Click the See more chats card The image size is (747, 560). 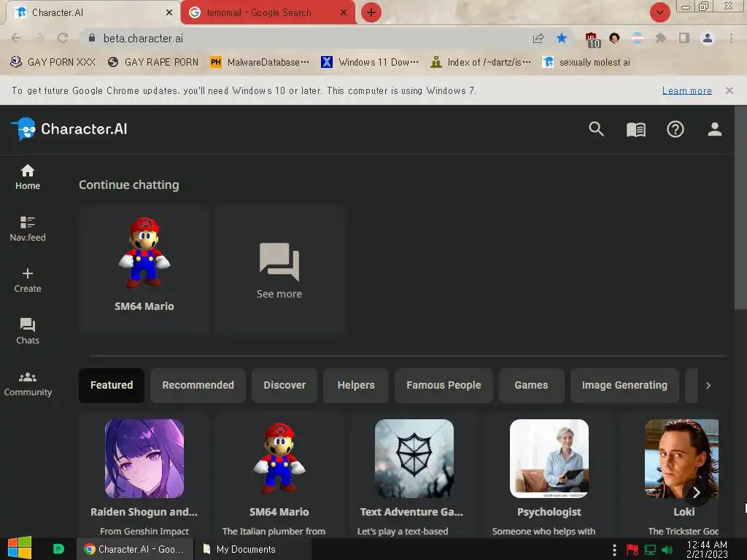[x=279, y=270]
